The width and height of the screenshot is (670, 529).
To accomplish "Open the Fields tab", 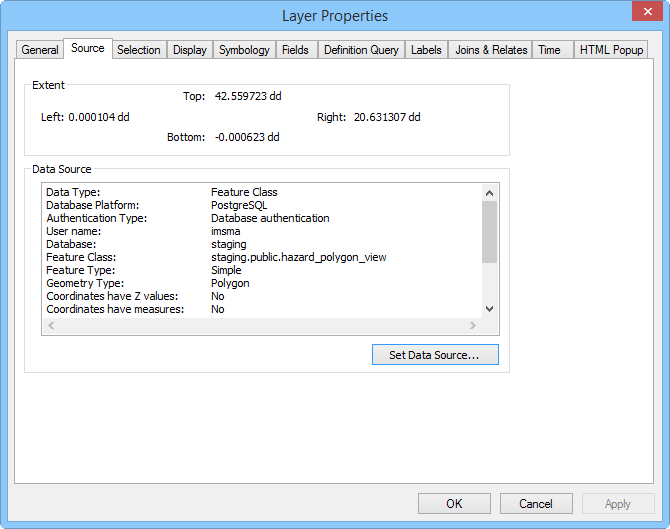I will click(295, 50).
